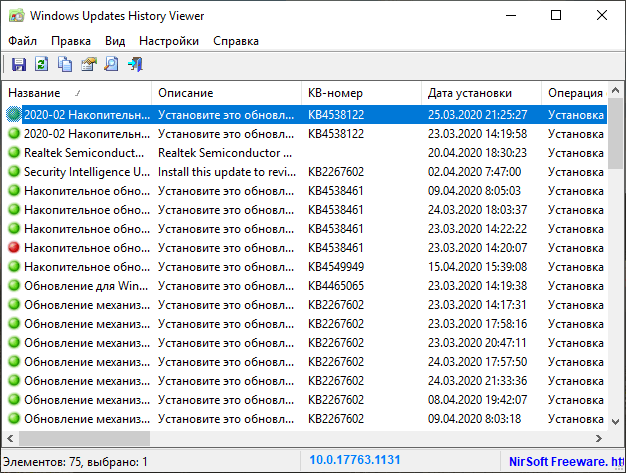Click the date 23.03.2020 20:47:11
The width and height of the screenshot is (626, 473).
477,343
